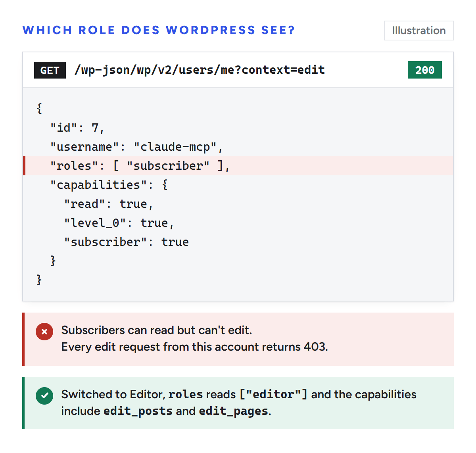Click the bold 'roles' word in green note
This screenshot has height=453, width=476.
[186, 394]
